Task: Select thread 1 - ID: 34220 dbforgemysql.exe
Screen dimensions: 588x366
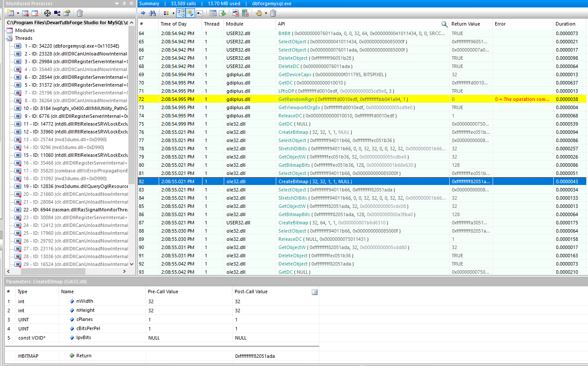Action: [72, 46]
